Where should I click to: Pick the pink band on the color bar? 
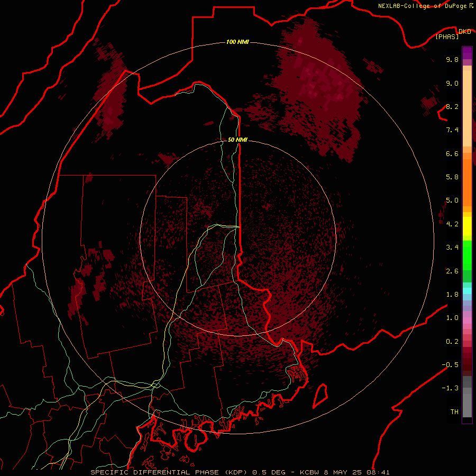coord(467,321)
